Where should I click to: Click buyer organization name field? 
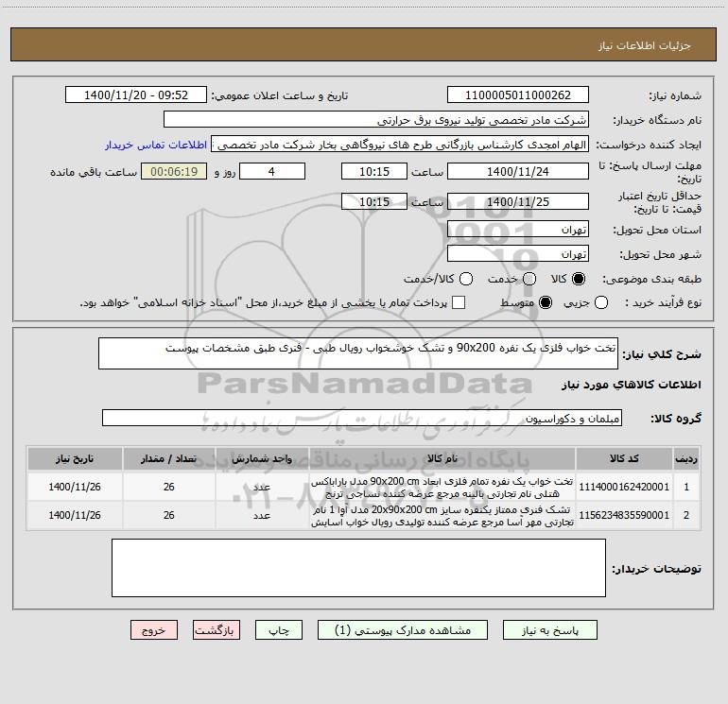click(x=376, y=120)
